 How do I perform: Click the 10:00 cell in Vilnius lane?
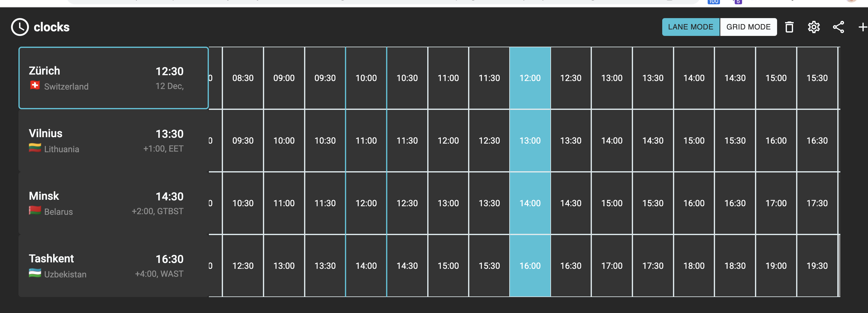pyautogui.click(x=284, y=140)
